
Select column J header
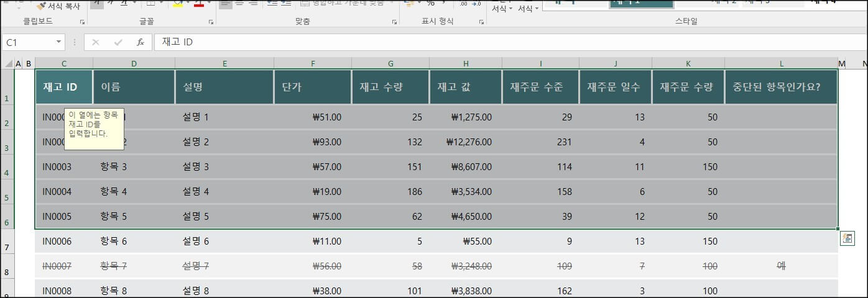(616, 63)
